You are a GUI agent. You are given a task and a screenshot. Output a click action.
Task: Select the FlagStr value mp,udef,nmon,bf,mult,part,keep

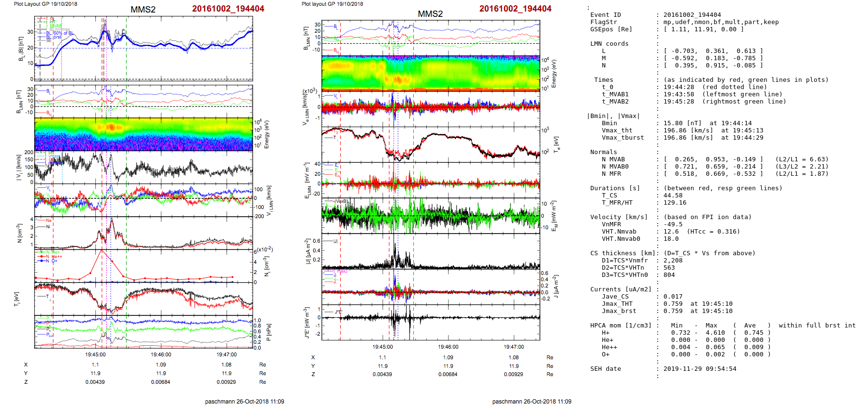point(721,22)
